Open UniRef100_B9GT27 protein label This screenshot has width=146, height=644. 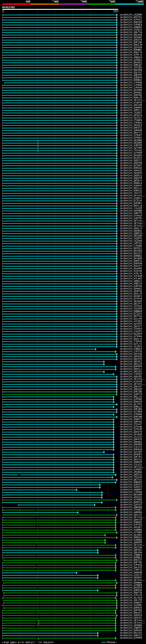[x=131, y=560]
